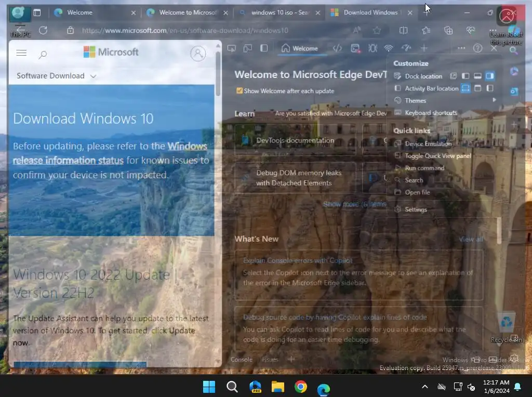Add more tools with the plus icon

(424, 48)
